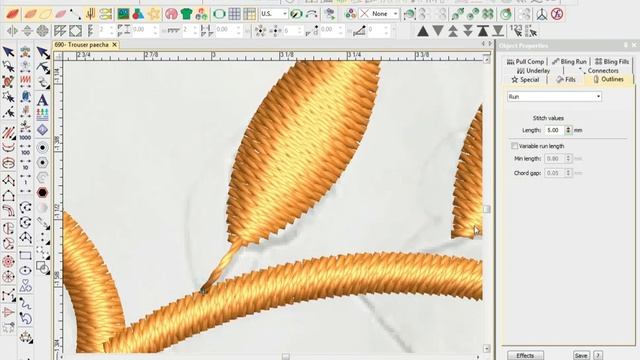Screen dimensions: 640x360
Task: Close the 690- Trouser paecha tab
Action: tap(115, 45)
